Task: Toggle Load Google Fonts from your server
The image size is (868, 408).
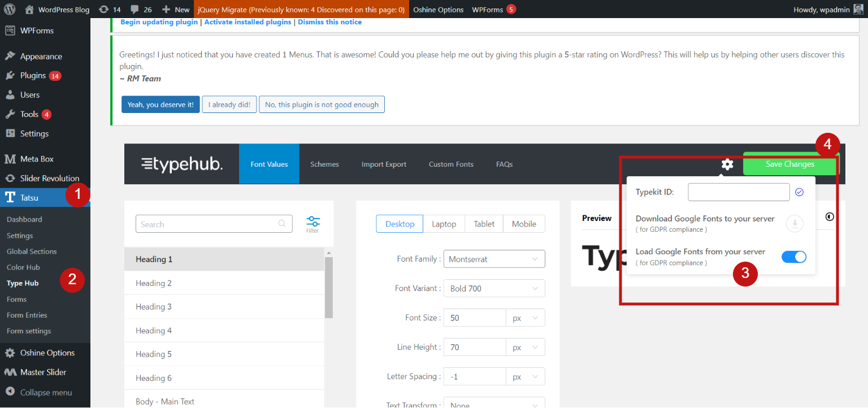Action: tap(793, 257)
